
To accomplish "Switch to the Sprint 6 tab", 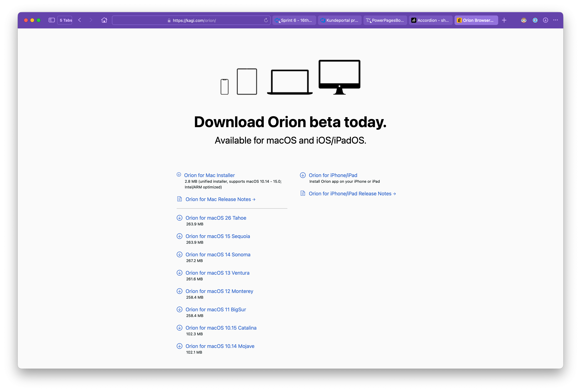I will pyautogui.click(x=294, y=20).
